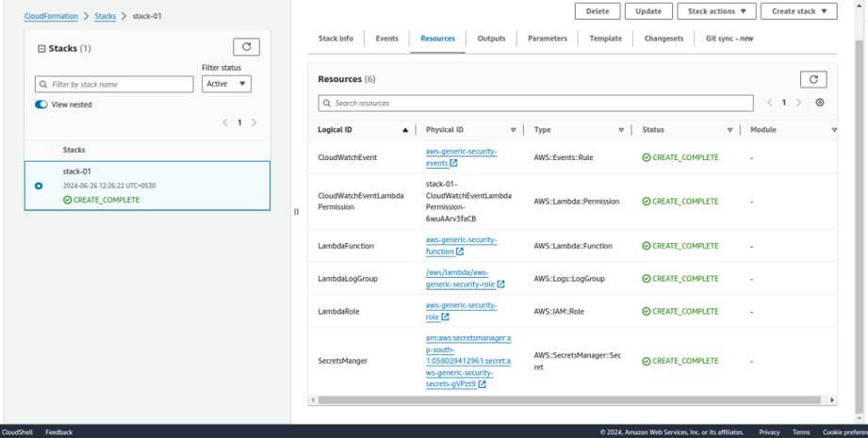Refresh the Stacks list
Screen dimensions: 868x438
pyautogui.click(x=246, y=47)
